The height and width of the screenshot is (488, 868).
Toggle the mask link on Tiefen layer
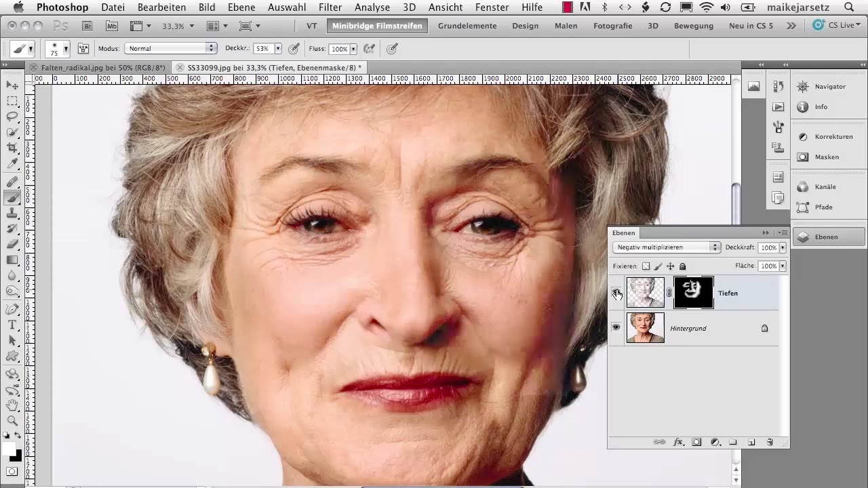click(x=669, y=293)
